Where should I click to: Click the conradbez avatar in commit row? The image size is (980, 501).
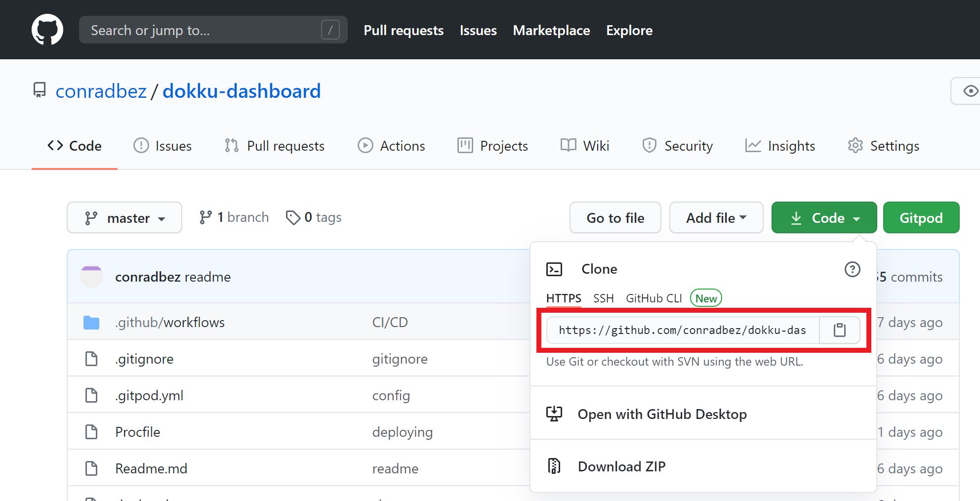click(91, 277)
